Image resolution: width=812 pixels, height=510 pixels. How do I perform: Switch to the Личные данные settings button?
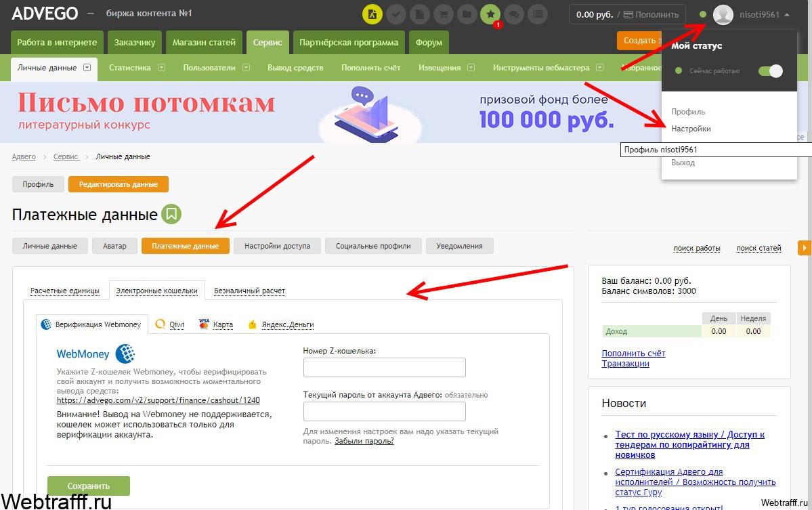[x=49, y=246]
